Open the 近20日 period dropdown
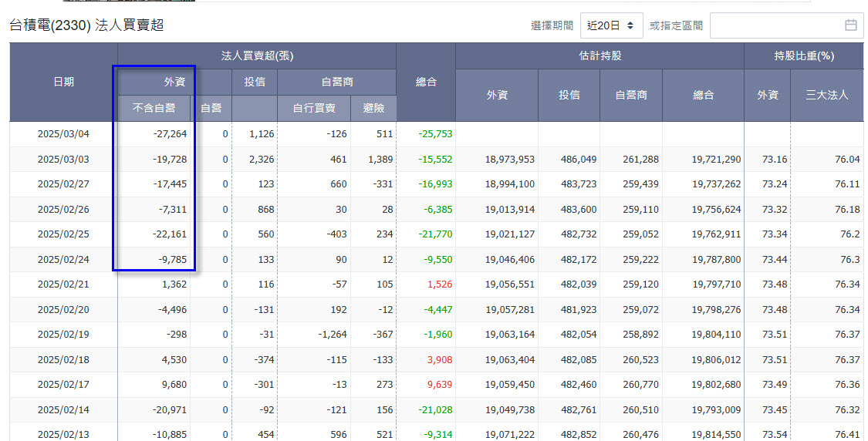The width and height of the screenshot is (868, 441). point(611,25)
